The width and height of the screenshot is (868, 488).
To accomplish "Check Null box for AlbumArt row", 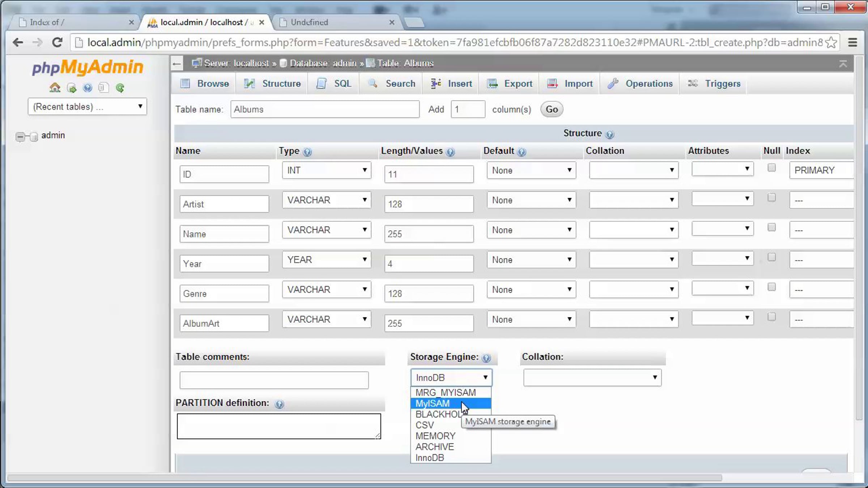I will [771, 317].
